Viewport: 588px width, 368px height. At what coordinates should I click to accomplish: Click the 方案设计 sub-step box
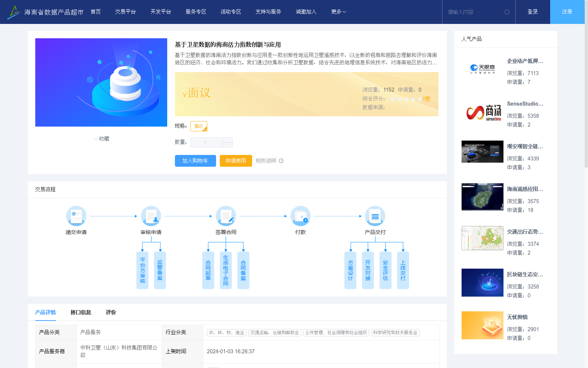[350, 270]
